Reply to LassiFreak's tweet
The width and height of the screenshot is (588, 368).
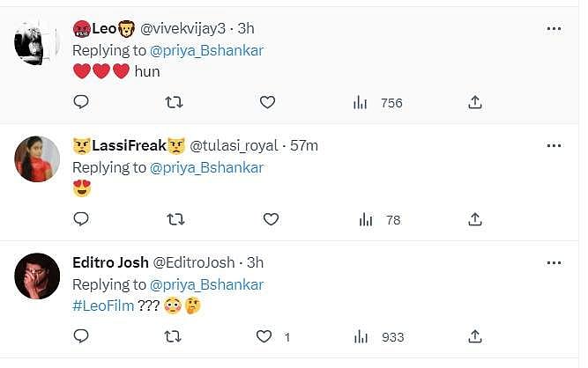[81, 219]
